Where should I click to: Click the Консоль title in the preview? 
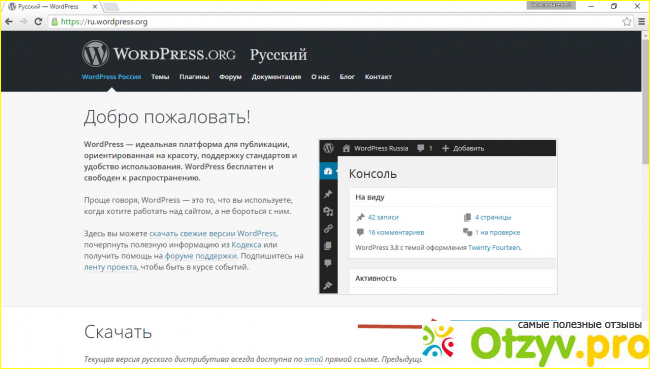coord(373,174)
